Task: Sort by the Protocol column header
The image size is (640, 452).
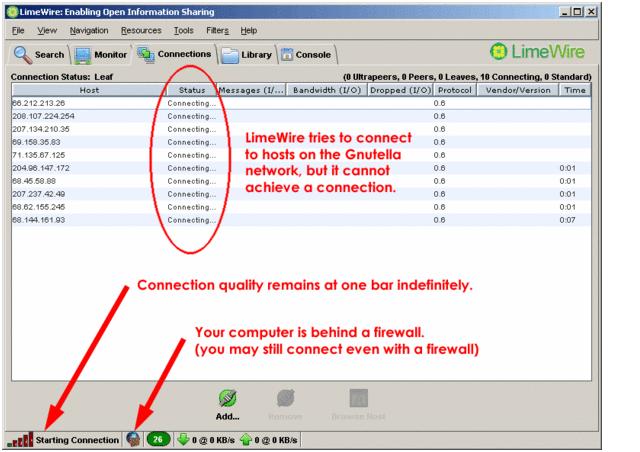Action: [x=455, y=90]
